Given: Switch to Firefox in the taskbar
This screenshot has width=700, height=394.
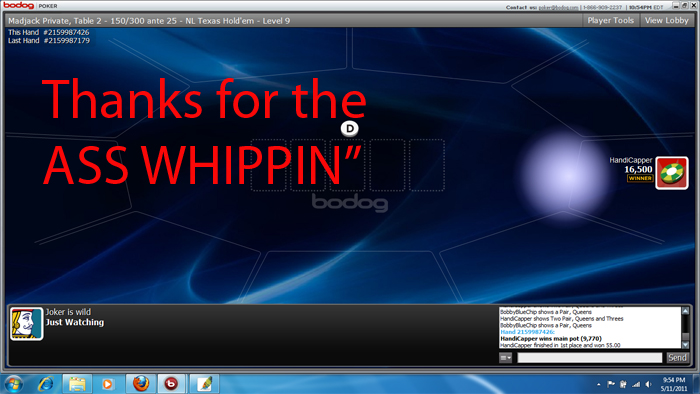Looking at the screenshot, I should click(141, 384).
